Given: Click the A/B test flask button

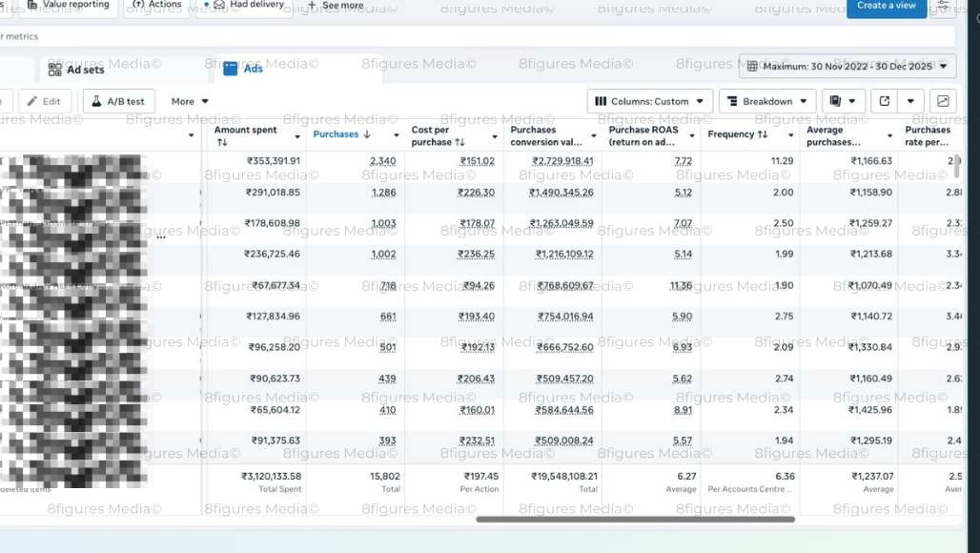Looking at the screenshot, I should [x=118, y=101].
